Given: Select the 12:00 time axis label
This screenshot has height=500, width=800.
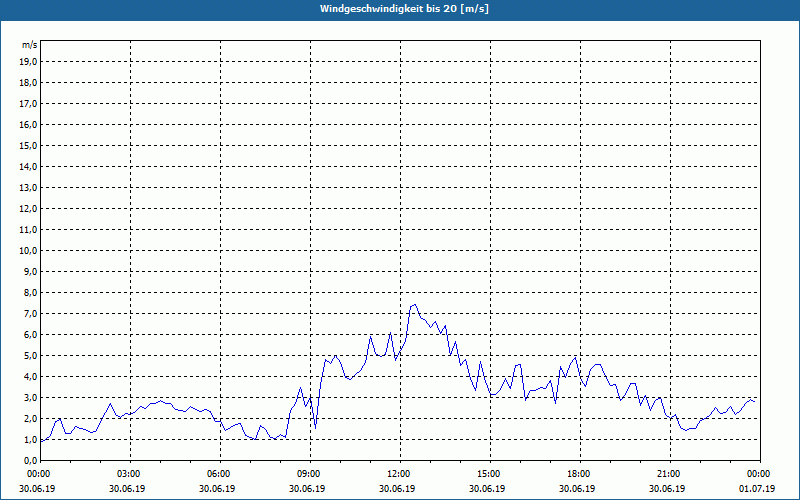Looking at the screenshot, I should (x=399, y=473).
